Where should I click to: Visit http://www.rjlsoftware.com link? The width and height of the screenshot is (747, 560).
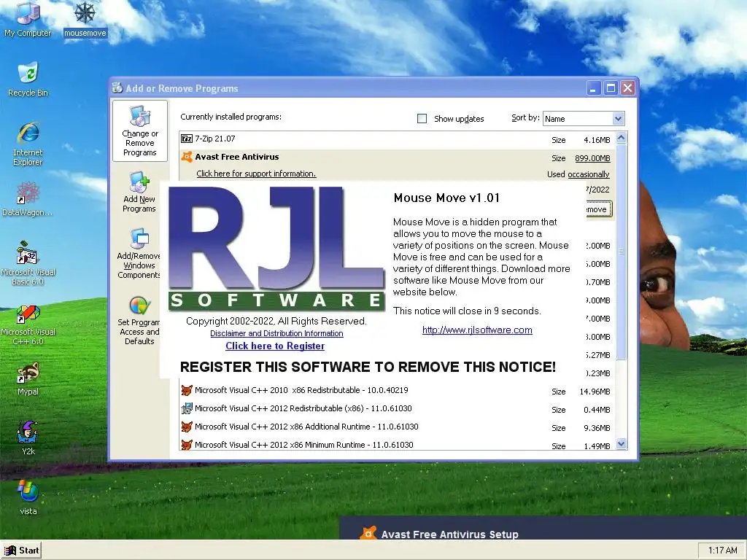[x=477, y=330]
